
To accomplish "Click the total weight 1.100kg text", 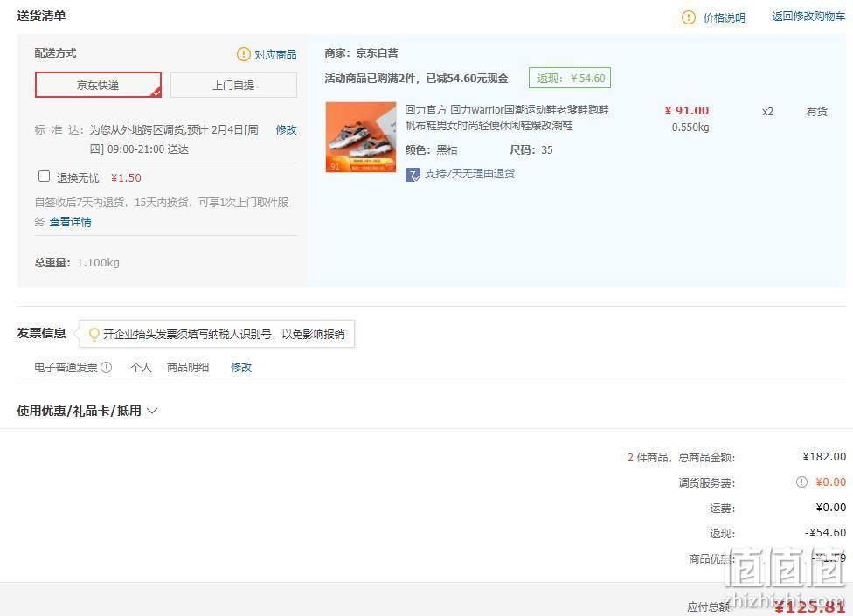I will 98,263.
